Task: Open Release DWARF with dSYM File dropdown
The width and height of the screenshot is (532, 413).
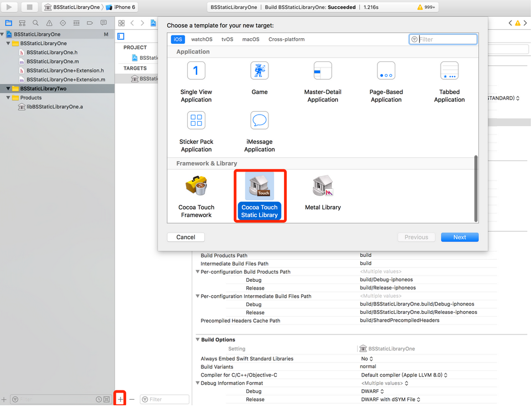Action: click(390, 399)
